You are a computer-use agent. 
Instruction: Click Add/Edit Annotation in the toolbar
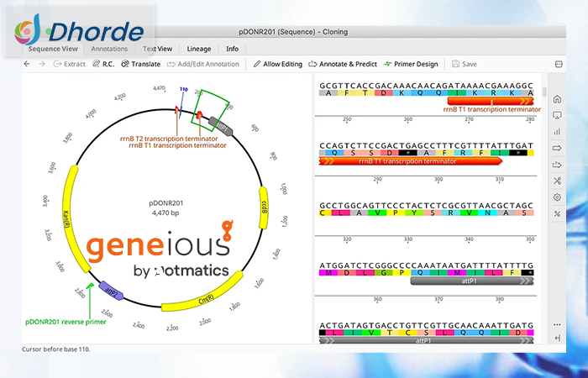203,64
